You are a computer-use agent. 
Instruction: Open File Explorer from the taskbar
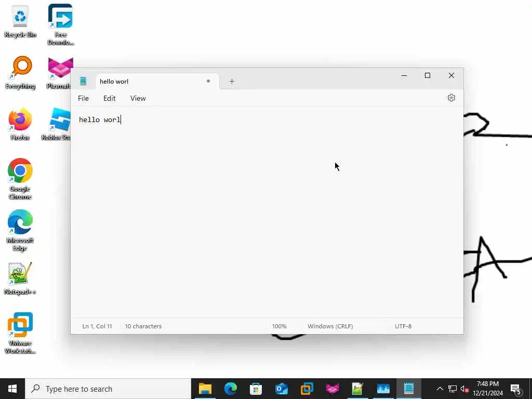pos(205,389)
